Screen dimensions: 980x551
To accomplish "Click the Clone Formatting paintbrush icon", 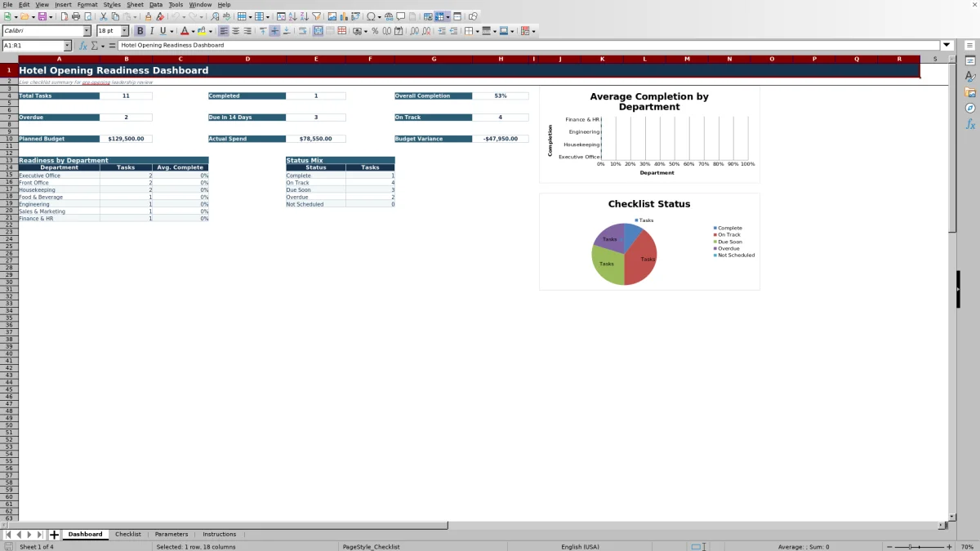I will coord(148,16).
